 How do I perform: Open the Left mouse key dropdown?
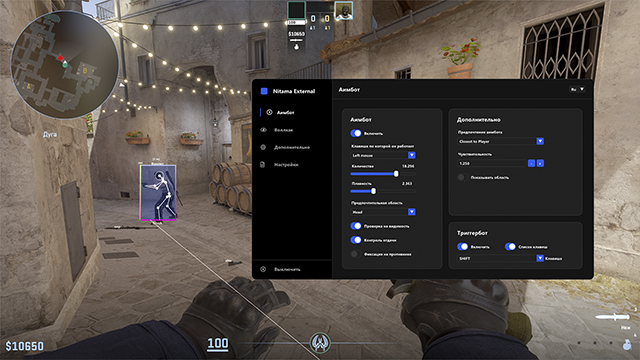383,155
